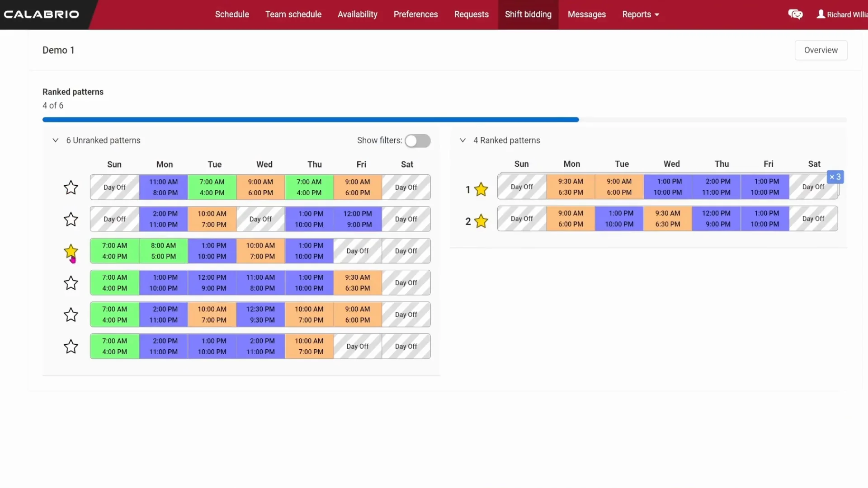Image resolution: width=868 pixels, height=488 pixels.
Task: Collapse the 4 Ranked patterns section
Action: coord(464,140)
